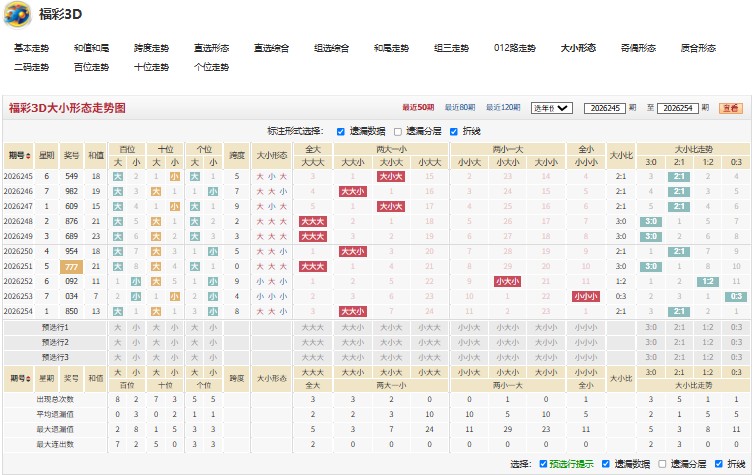Click the teal 0:3 badge in row 2026253
Screen dimensions: 753x475
click(736, 296)
